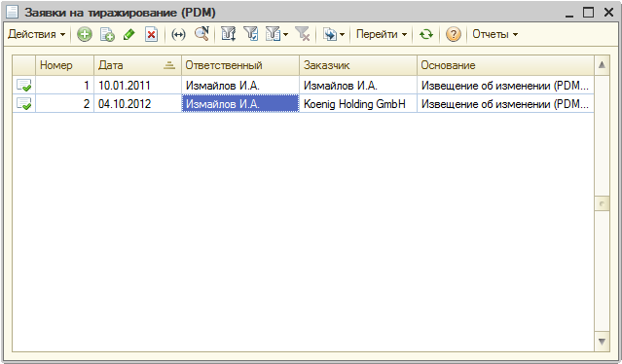Click the Основание column header

[505, 65]
